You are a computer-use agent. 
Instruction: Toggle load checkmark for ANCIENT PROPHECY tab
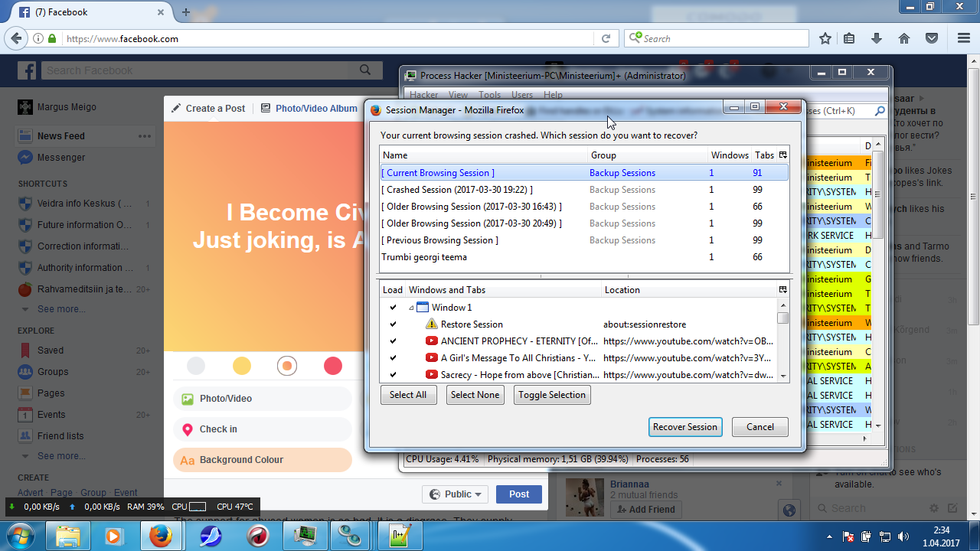coord(393,341)
